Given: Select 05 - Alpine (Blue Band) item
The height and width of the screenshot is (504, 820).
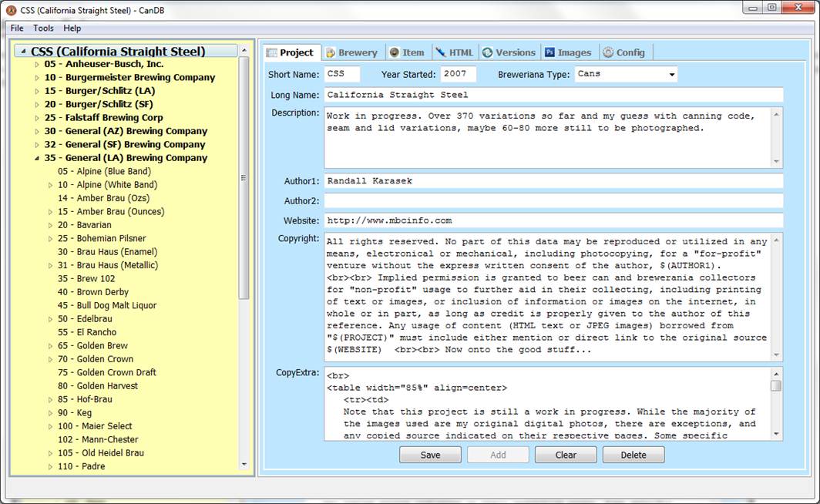Looking at the screenshot, I should (x=104, y=172).
